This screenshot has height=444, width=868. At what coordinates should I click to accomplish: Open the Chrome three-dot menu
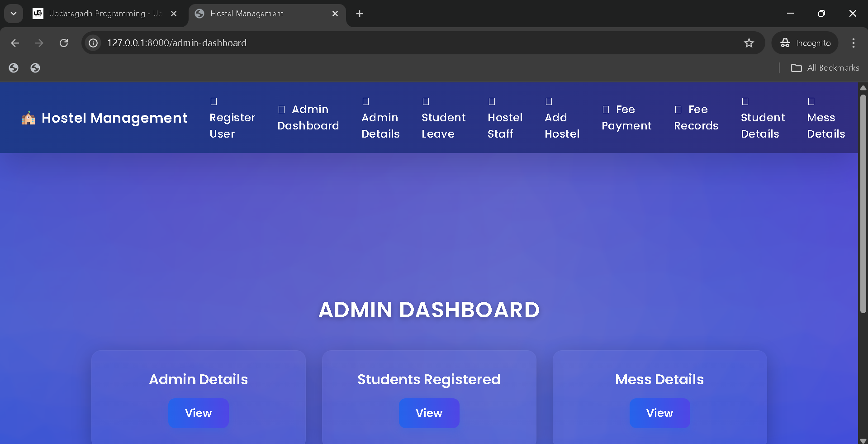(853, 43)
